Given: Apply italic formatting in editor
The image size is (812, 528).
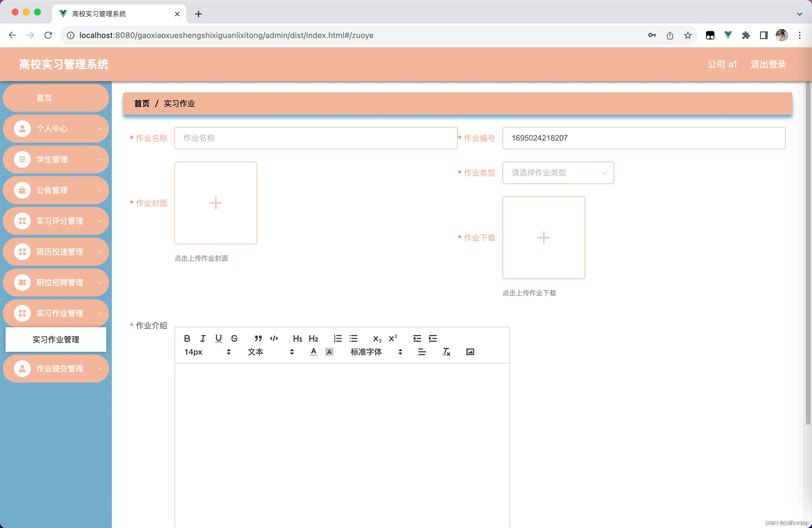Looking at the screenshot, I should pos(203,338).
